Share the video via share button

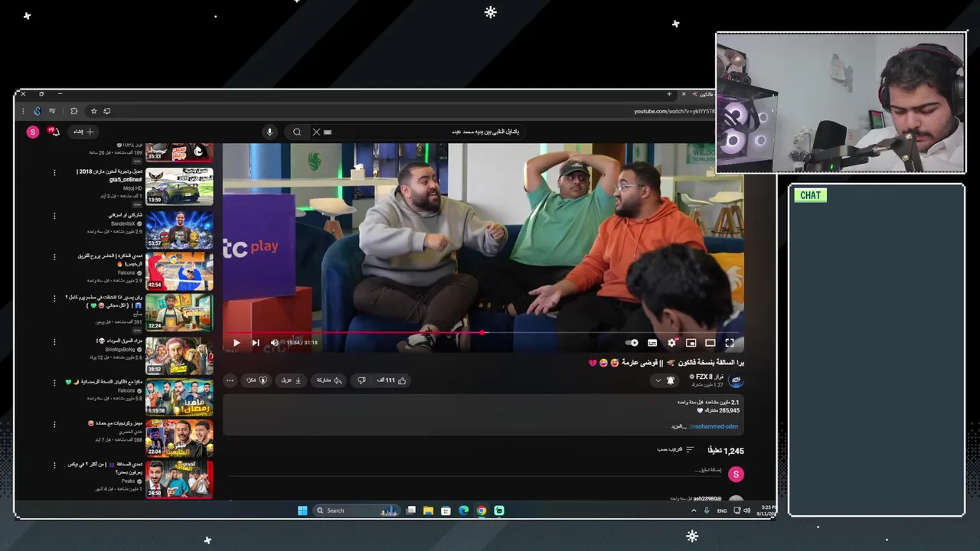[329, 380]
